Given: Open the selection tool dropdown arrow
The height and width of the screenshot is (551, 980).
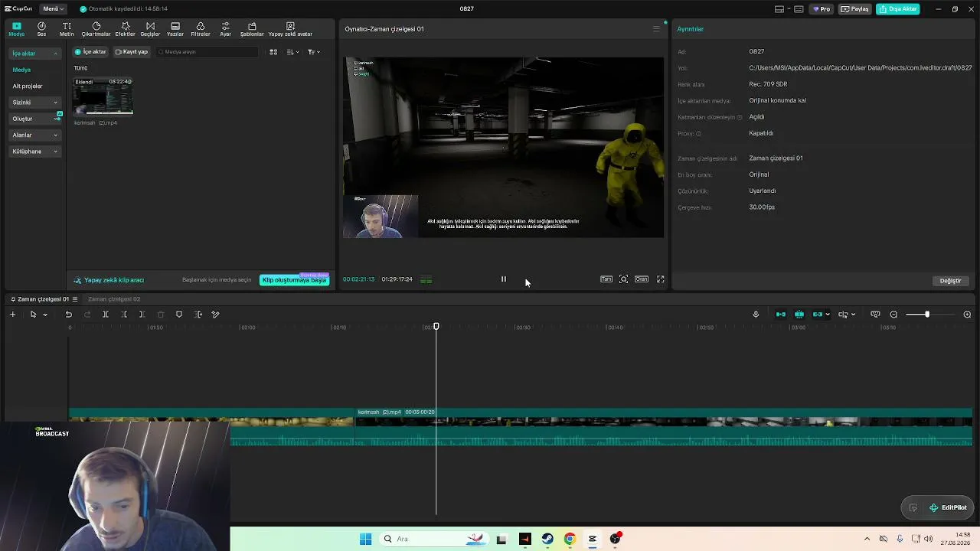Looking at the screenshot, I should pos(45,315).
